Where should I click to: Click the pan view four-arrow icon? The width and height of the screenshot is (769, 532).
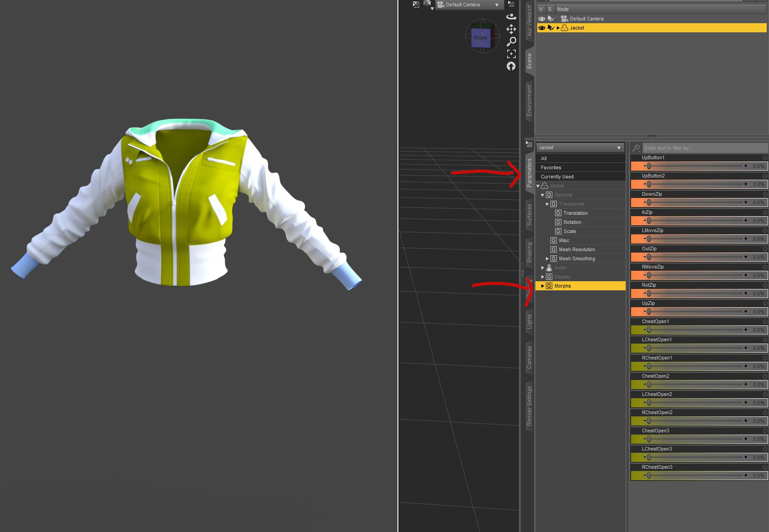pos(511,29)
